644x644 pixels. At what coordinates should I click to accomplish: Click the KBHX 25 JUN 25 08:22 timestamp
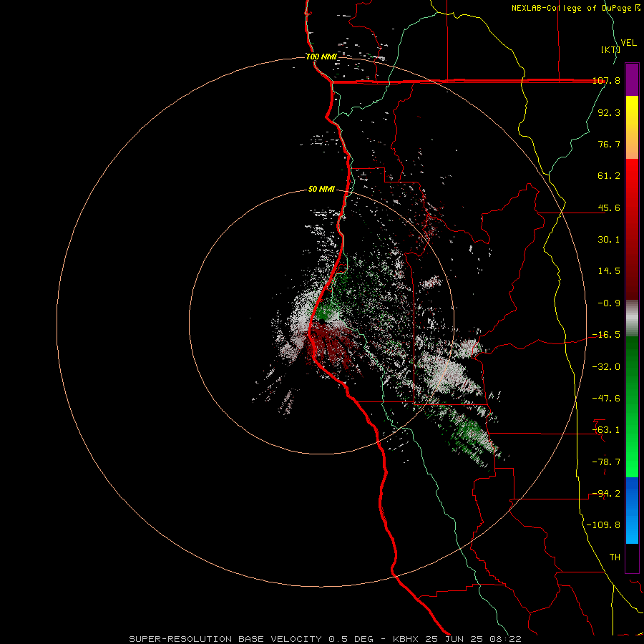pos(457,639)
